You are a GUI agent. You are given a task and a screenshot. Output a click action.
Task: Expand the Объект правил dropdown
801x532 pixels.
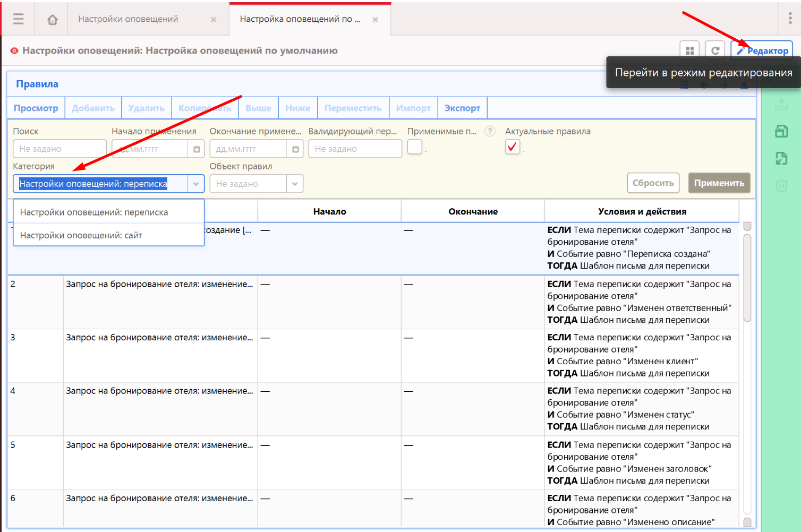(294, 184)
